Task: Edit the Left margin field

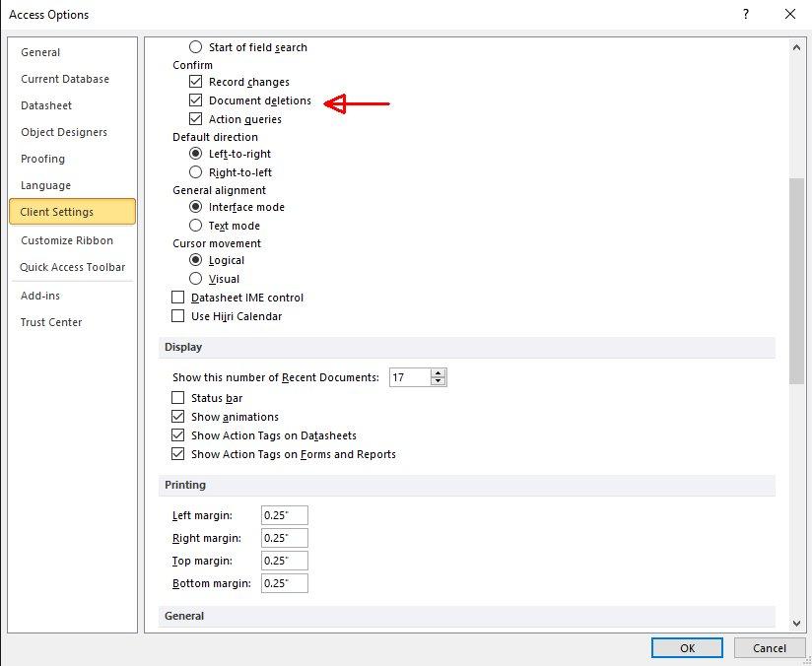Action: 285,515
